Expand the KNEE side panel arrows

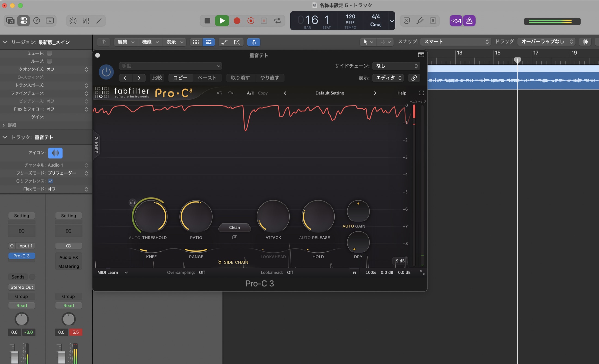tap(96, 138)
